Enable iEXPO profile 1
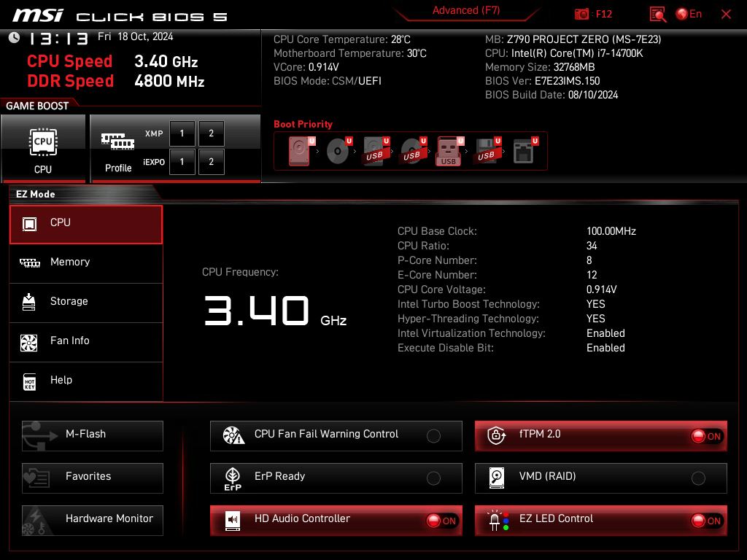This screenshot has height=560, width=747. (x=182, y=162)
